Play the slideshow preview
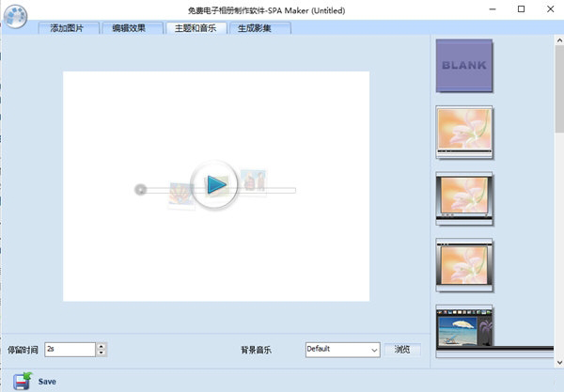The width and height of the screenshot is (564, 392). click(214, 185)
